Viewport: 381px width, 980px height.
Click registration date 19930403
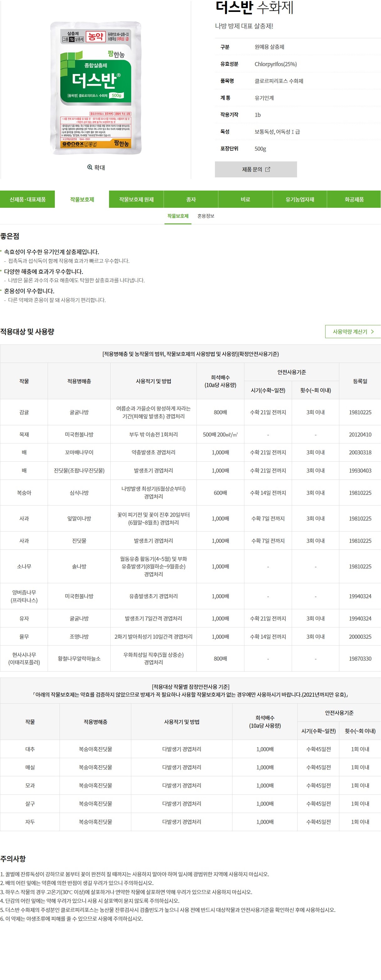pyautogui.click(x=360, y=471)
